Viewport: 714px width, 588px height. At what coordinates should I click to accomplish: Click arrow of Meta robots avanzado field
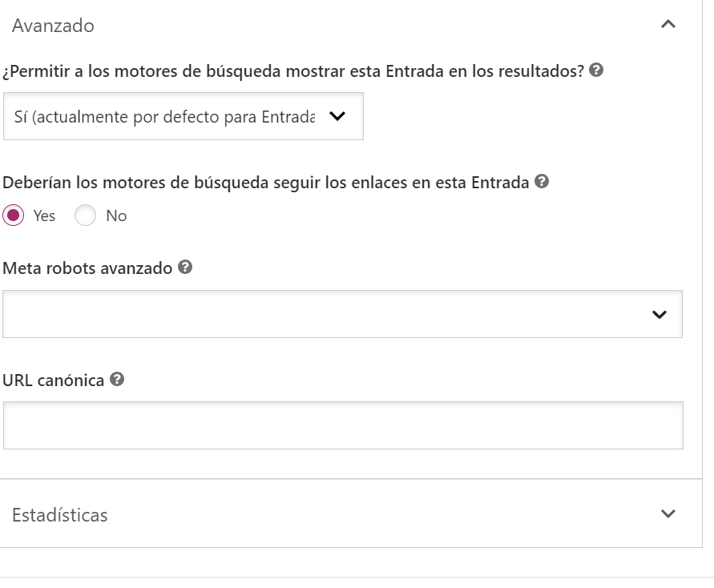click(660, 315)
